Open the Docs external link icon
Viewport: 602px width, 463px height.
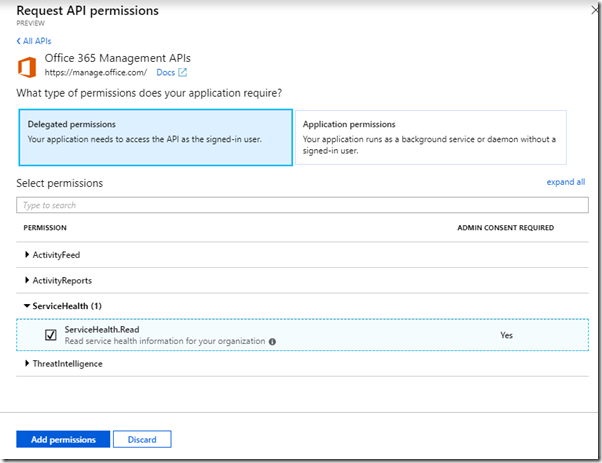182,72
